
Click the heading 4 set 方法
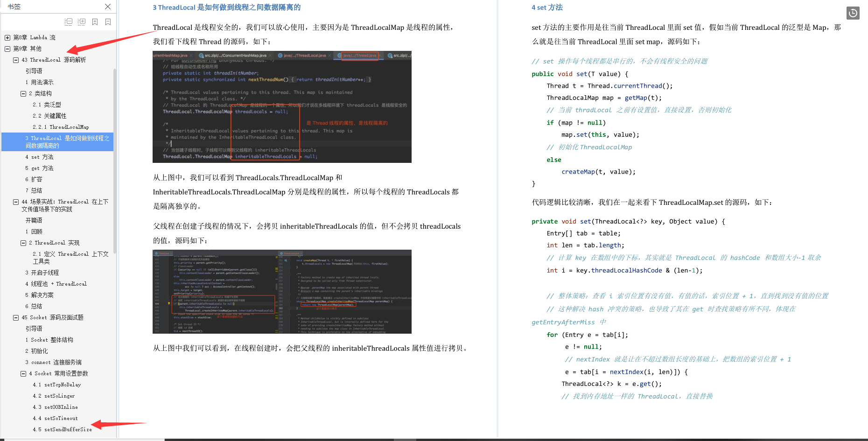547,7
